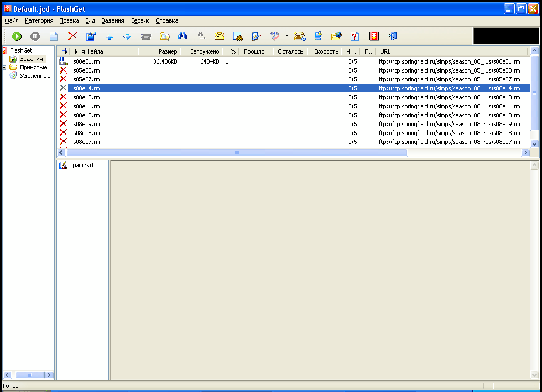Click the job list horizontal scrollbar thumb
The image size is (542, 392).
point(237,152)
